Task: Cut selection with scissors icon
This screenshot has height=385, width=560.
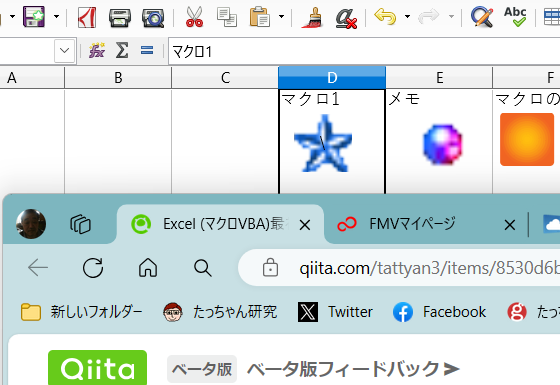Action: pos(194,17)
